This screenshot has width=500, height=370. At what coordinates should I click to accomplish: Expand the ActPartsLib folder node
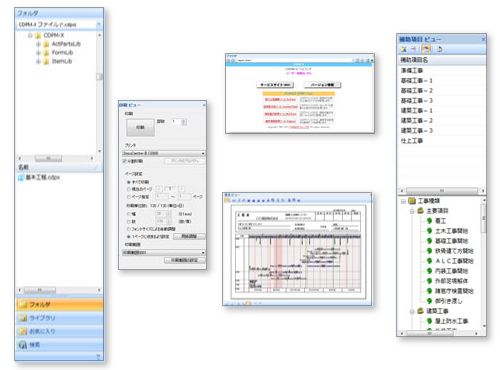click(x=38, y=44)
